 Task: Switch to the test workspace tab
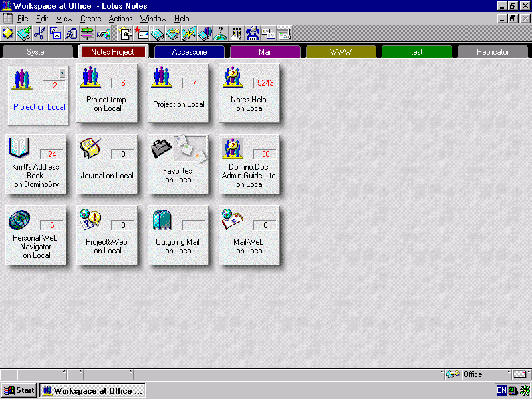[417, 52]
